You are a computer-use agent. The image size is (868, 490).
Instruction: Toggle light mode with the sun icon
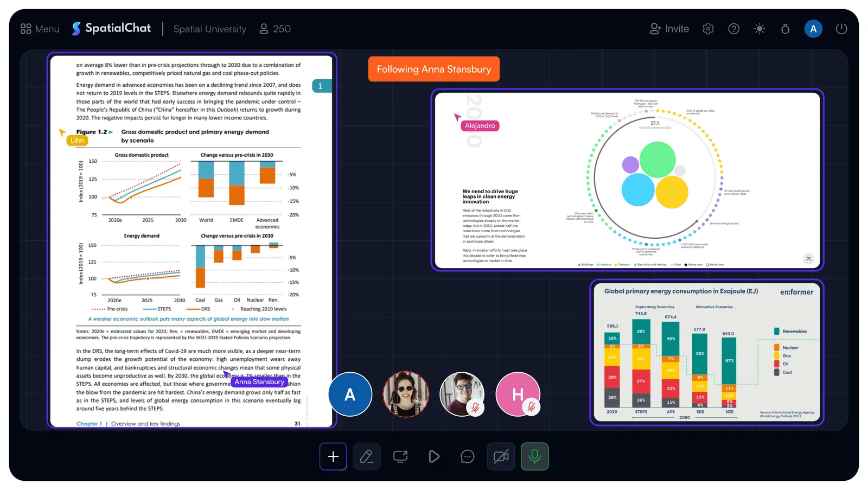(x=759, y=28)
